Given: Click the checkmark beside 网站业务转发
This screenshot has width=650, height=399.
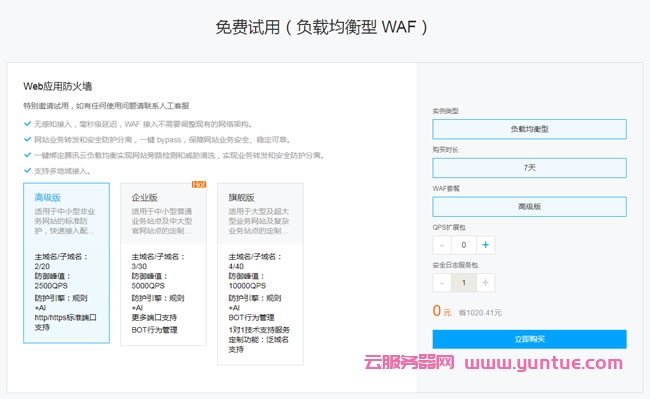Looking at the screenshot, I should [27, 139].
